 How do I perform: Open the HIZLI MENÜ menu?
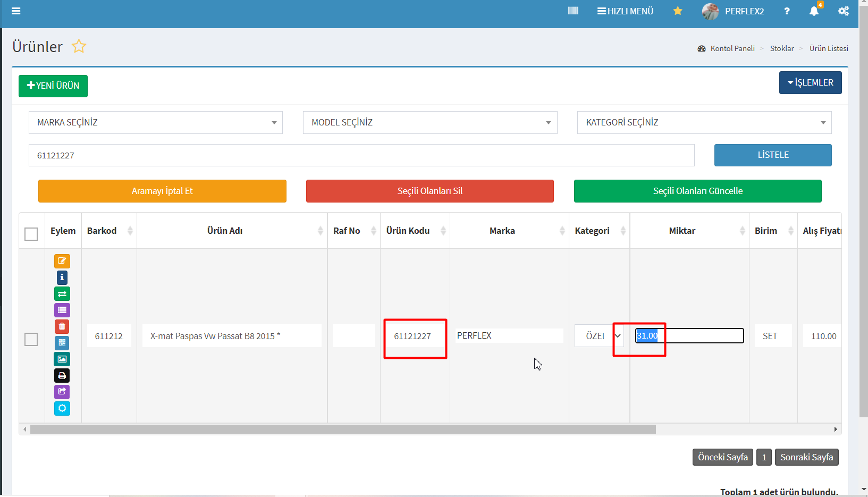pos(625,11)
